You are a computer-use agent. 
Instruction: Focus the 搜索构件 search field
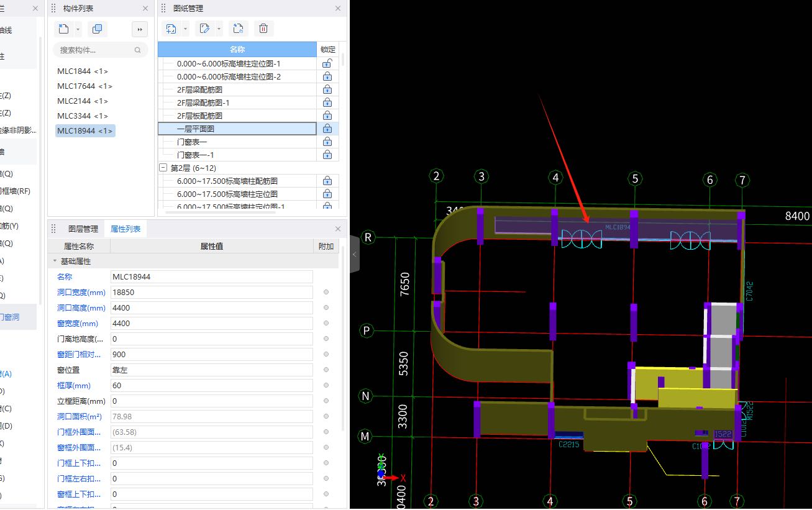tap(101, 50)
